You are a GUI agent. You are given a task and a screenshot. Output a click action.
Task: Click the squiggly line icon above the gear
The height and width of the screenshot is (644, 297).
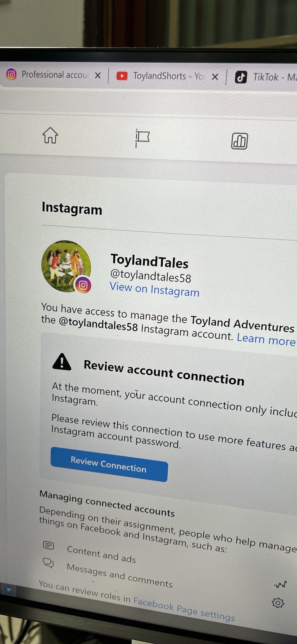pos(280,585)
